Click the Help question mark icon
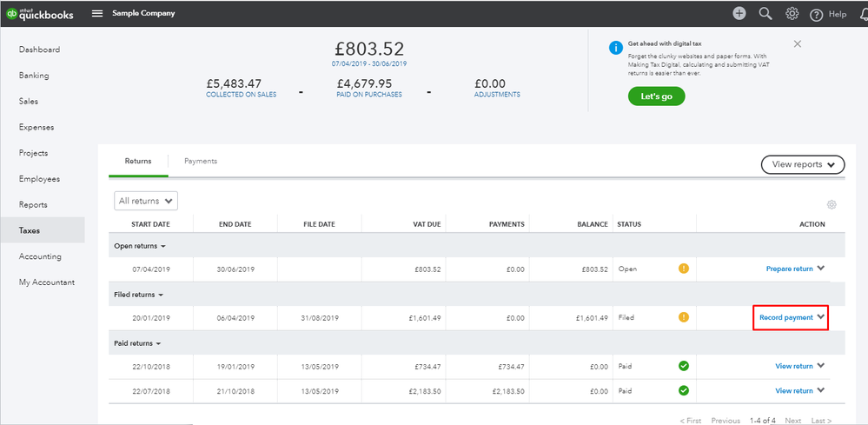This screenshot has width=868, height=425. point(816,15)
